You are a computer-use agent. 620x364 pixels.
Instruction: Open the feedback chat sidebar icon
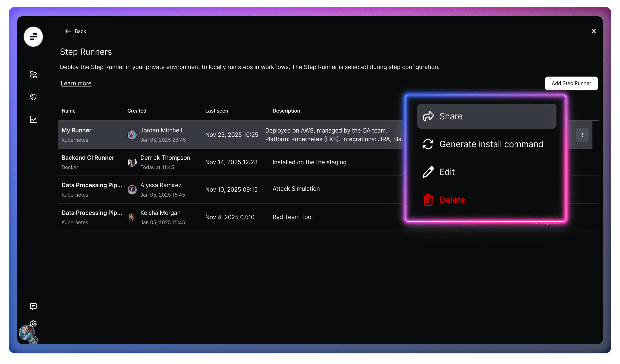click(x=33, y=306)
